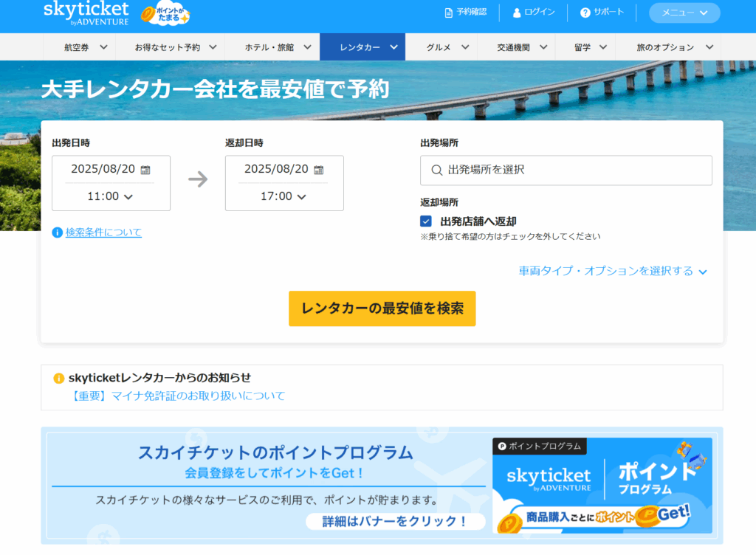Viewport: 756px width, 555px height.
Task: Open the 航空券 navigation menu
Action: (x=80, y=46)
